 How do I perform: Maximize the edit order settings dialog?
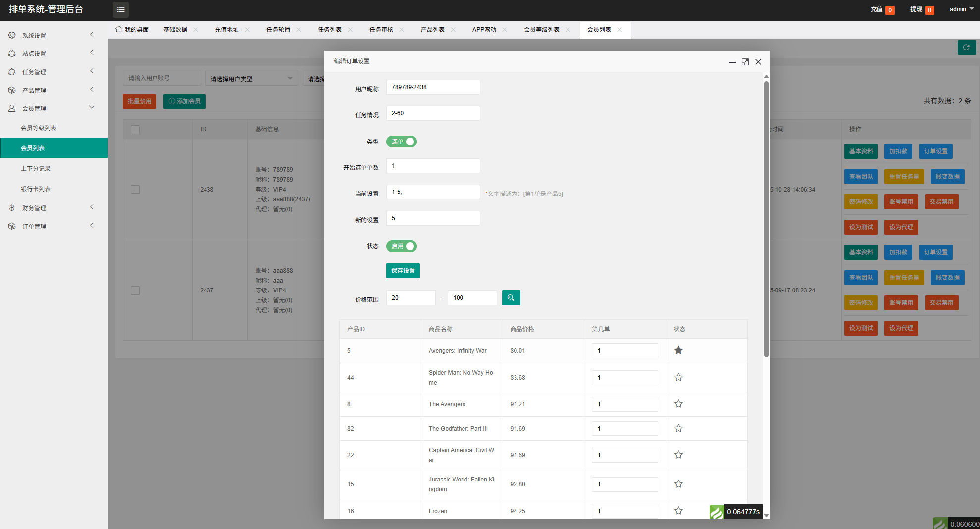click(x=745, y=62)
